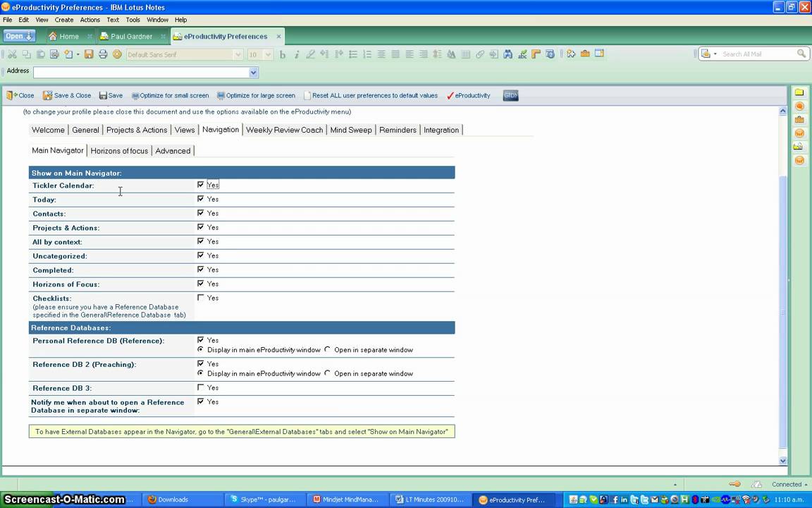Click the orange Stop icon in toolbar
812x508 pixels.
tap(117, 54)
